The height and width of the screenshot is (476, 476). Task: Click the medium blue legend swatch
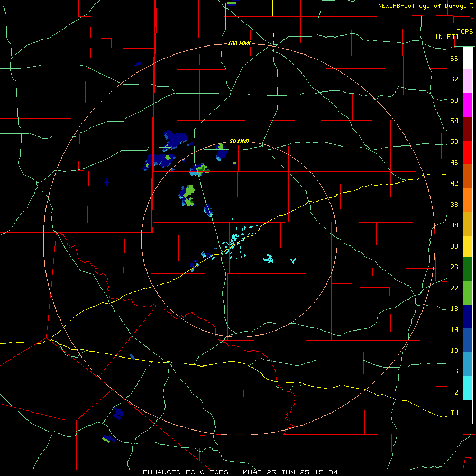pos(467,340)
